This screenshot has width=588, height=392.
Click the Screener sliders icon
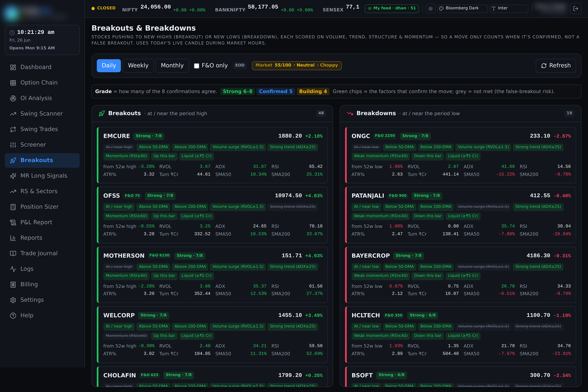pyautogui.click(x=13, y=145)
